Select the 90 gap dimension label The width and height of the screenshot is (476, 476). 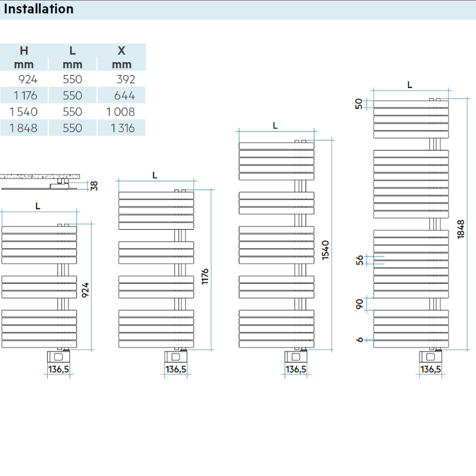tap(359, 303)
